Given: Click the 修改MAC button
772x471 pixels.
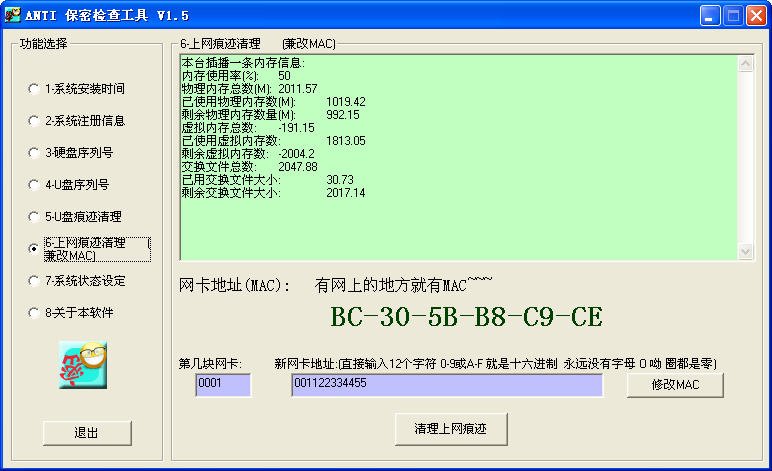Looking at the screenshot, I should pyautogui.click(x=675, y=385).
